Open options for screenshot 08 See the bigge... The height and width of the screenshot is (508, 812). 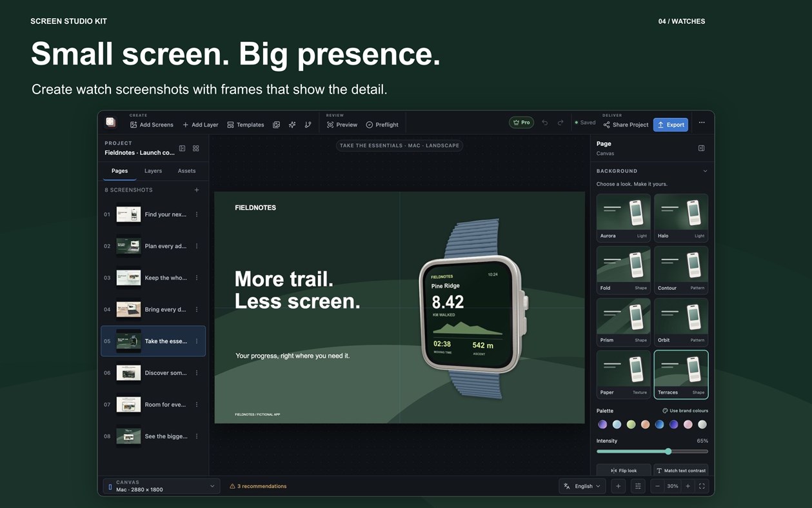point(197,436)
